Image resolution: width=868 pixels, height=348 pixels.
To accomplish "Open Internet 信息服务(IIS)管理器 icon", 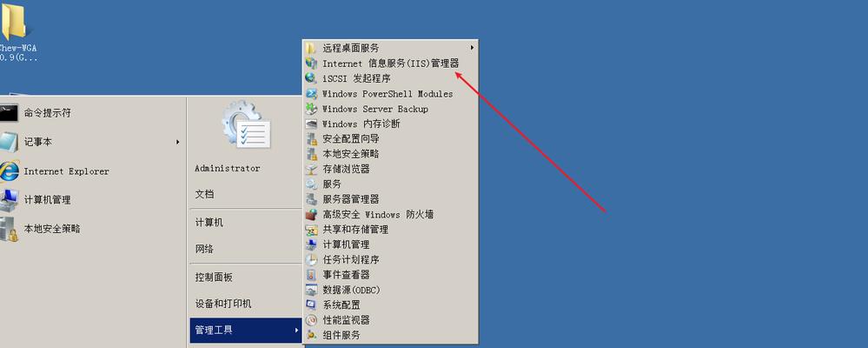I will 312,64.
